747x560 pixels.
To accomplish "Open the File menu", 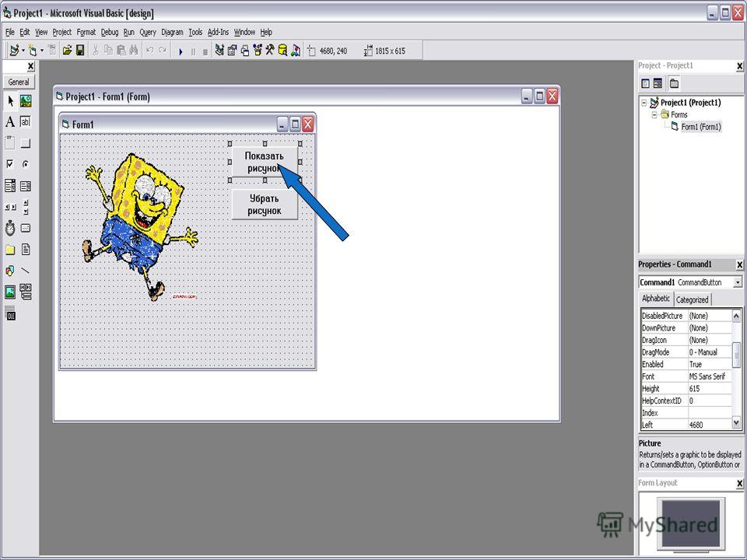I will 10,32.
